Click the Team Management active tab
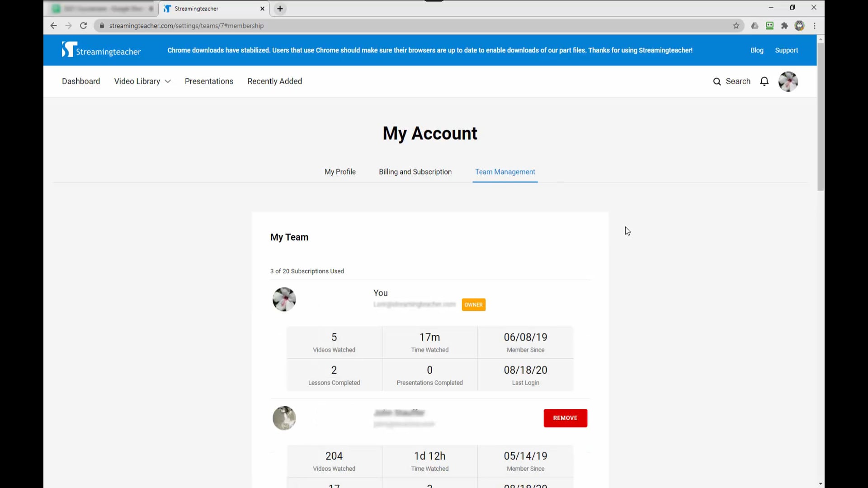 pyautogui.click(x=505, y=172)
